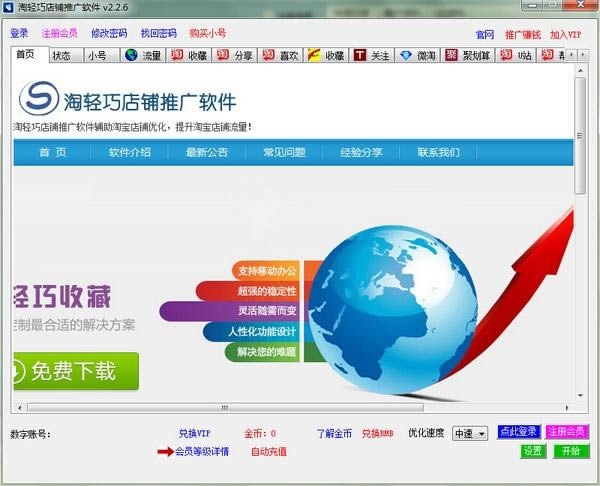The image size is (600, 486).
Task: Click the 找回密码 link
Action: pos(158,33)
